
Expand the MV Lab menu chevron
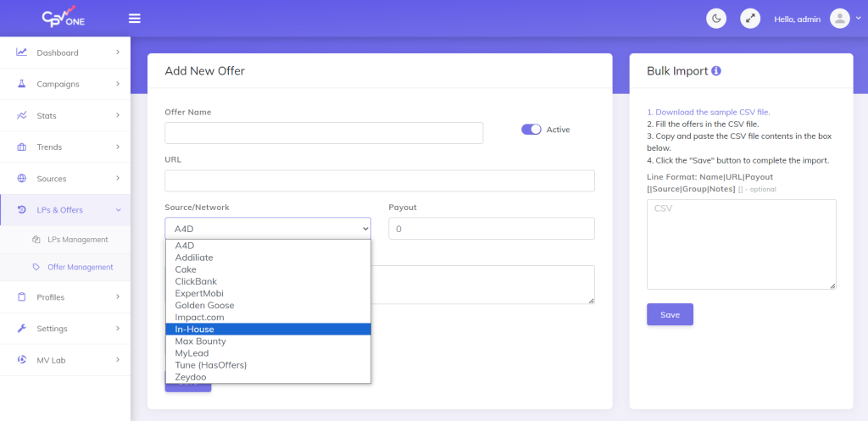pos(118,360)
